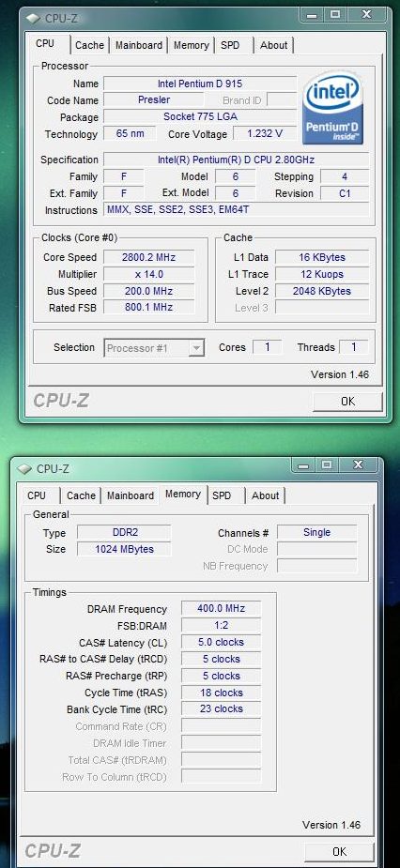Click OK in the top CPU-Z window
400x868 pixels.
(x=348, y=402)
